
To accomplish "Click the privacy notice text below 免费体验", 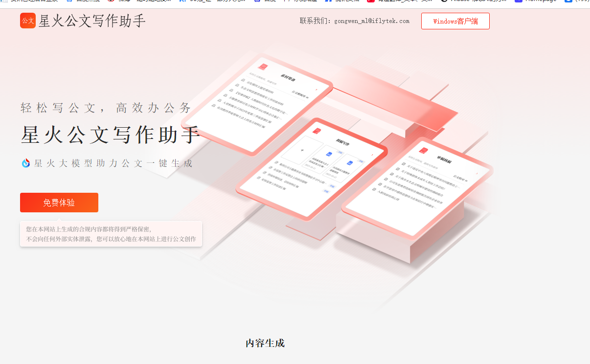I will click(111, 233).
